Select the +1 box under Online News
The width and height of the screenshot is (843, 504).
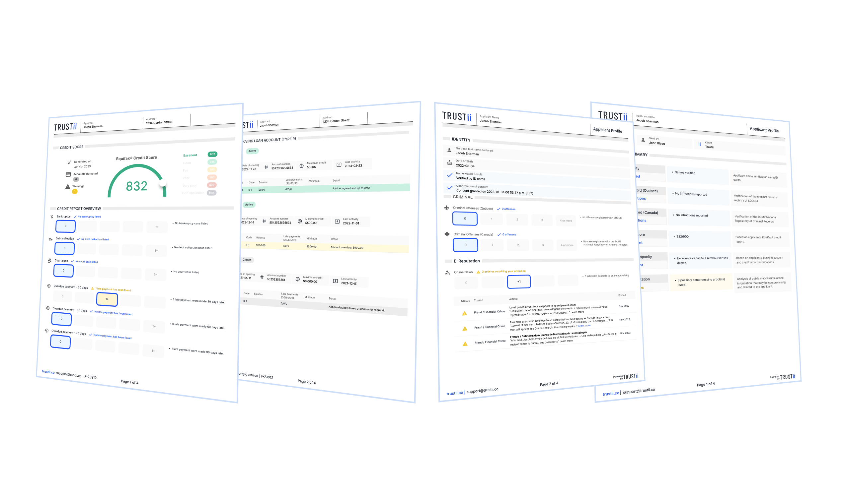pyautogui.click(x=519, y=282)
